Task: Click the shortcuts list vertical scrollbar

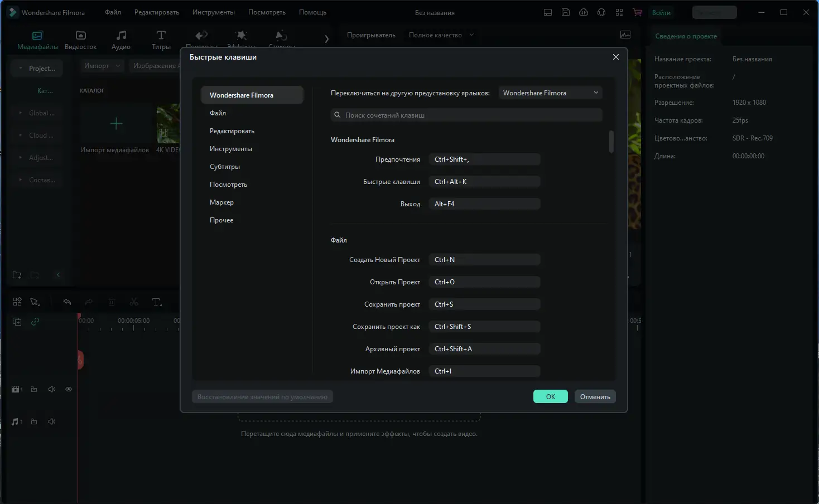Action: [611, 142]
